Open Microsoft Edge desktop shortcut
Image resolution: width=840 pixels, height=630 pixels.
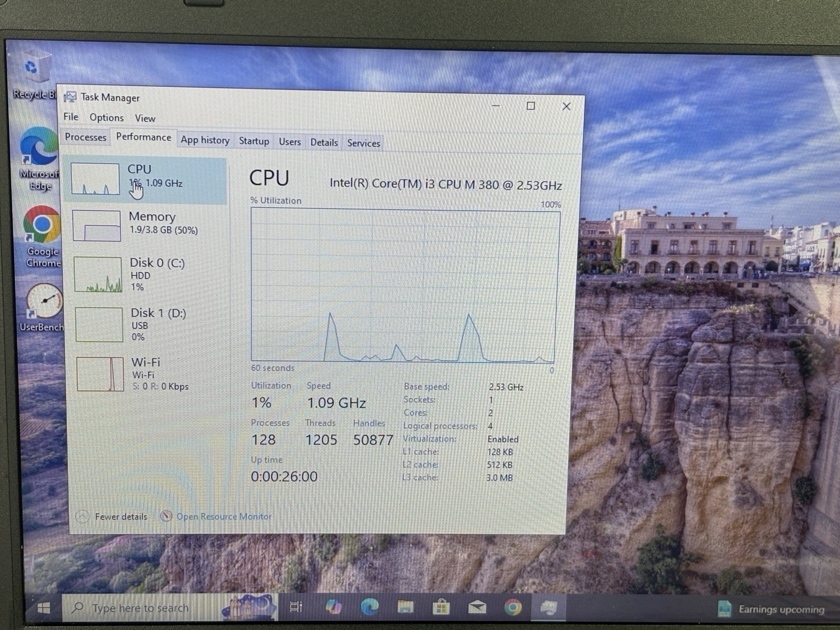[40, 159]
